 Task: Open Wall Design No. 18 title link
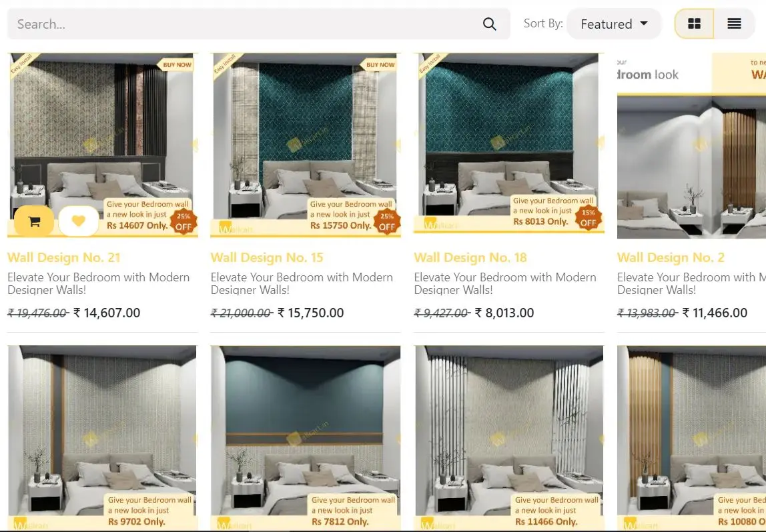(470, 257)
